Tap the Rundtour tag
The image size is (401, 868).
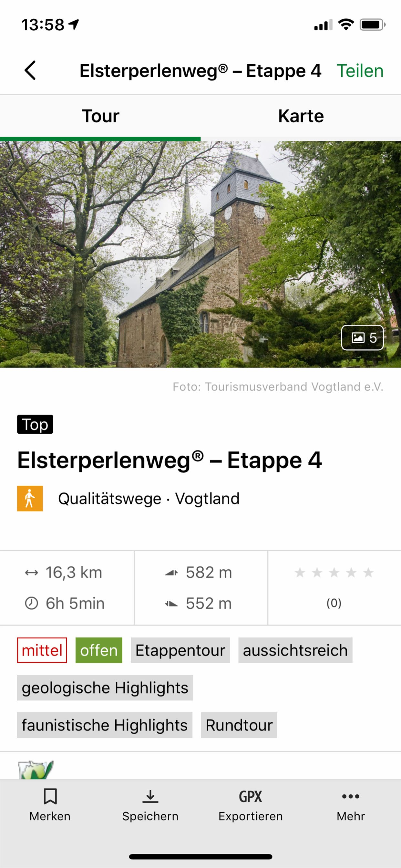tap(239, 725)
